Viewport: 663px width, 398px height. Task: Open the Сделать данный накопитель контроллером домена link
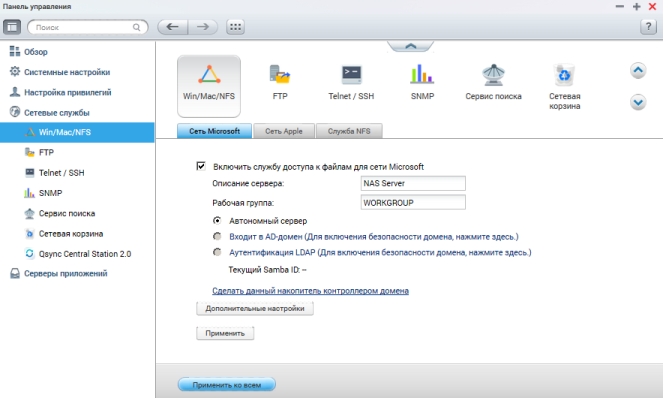tap(310, 291)
